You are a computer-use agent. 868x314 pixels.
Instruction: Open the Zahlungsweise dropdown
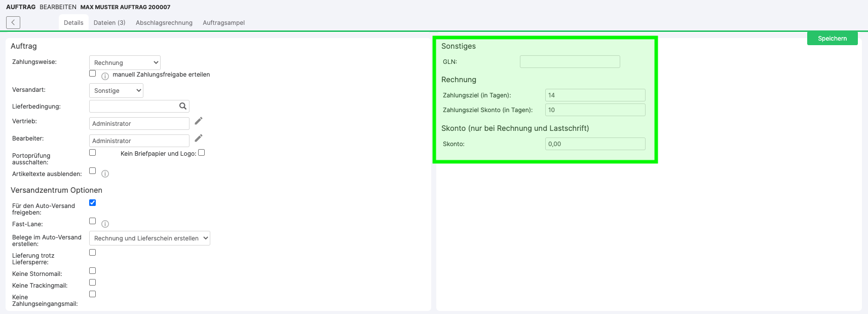[125, 62]
